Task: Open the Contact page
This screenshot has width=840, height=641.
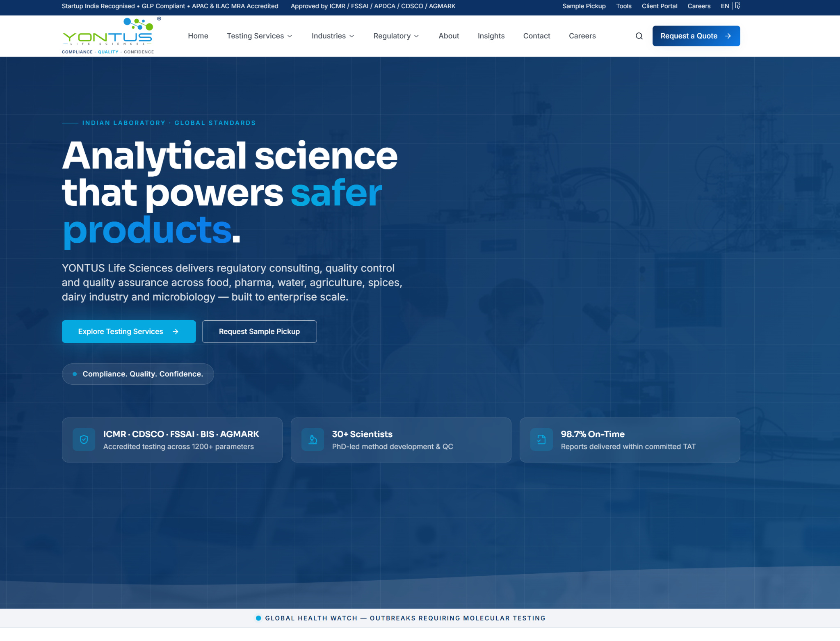Action: tap(536, 36)
